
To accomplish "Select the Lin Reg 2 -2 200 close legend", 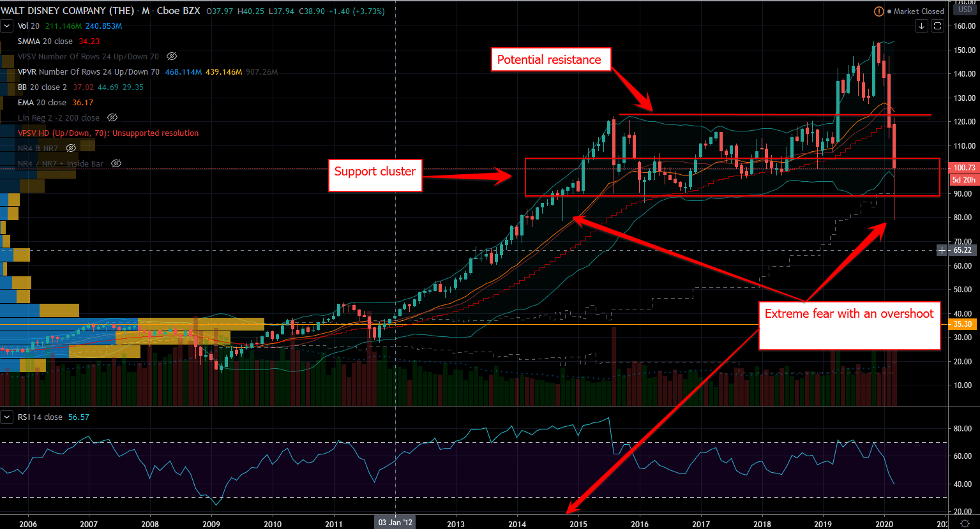I will click(x=59, y=118).
